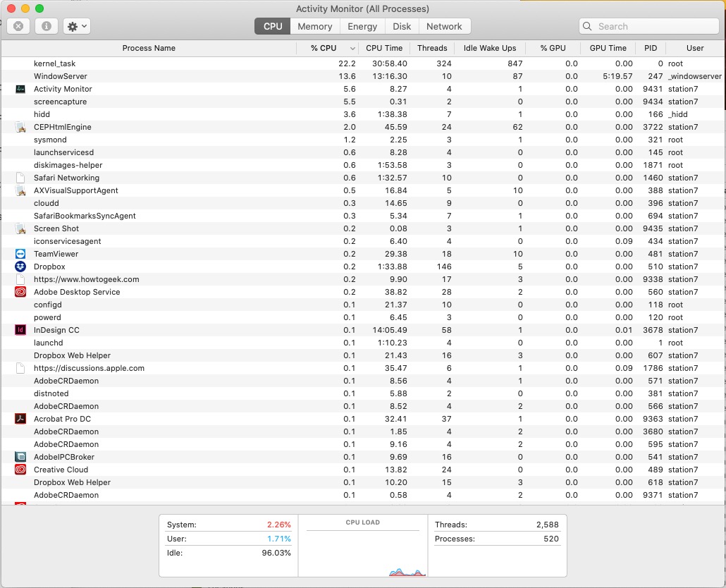Click WindowServer GPU Time 5:19.57

617,76
